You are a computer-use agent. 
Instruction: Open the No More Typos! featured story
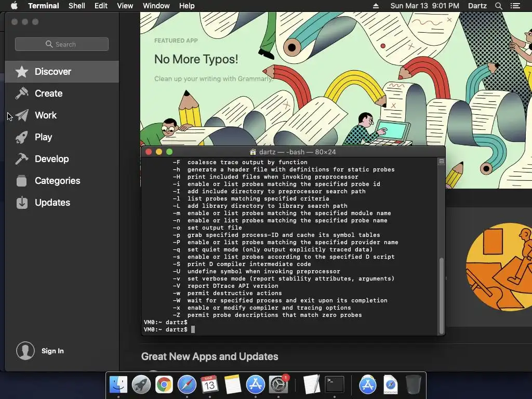point(196,59)
